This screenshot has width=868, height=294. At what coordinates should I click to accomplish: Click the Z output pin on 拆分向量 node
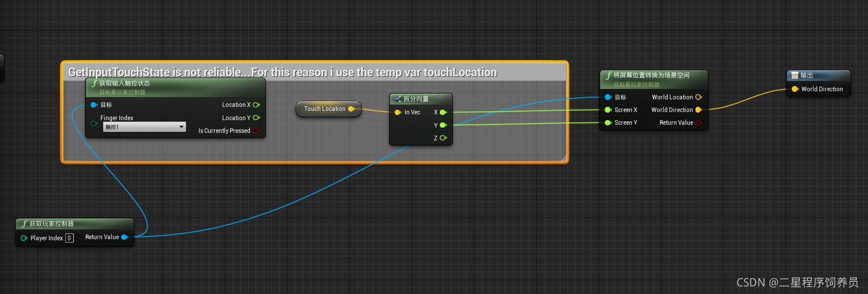click(443, 137)
